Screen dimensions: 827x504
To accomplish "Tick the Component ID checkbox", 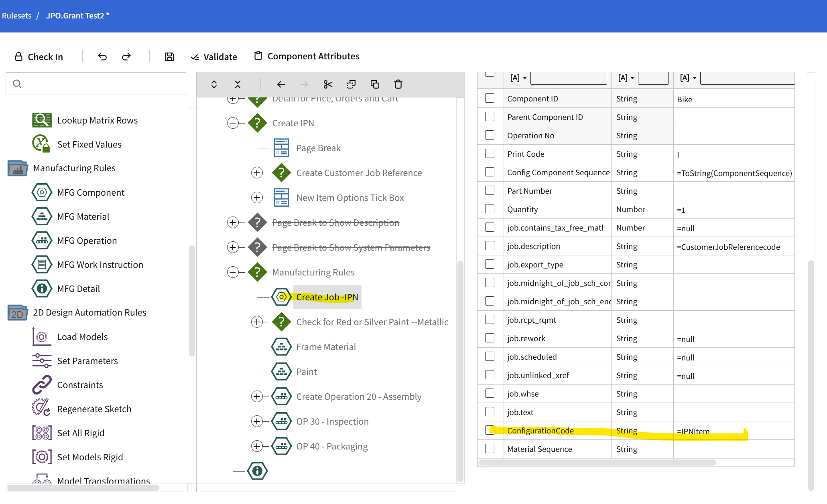I will tap(490, 98).
